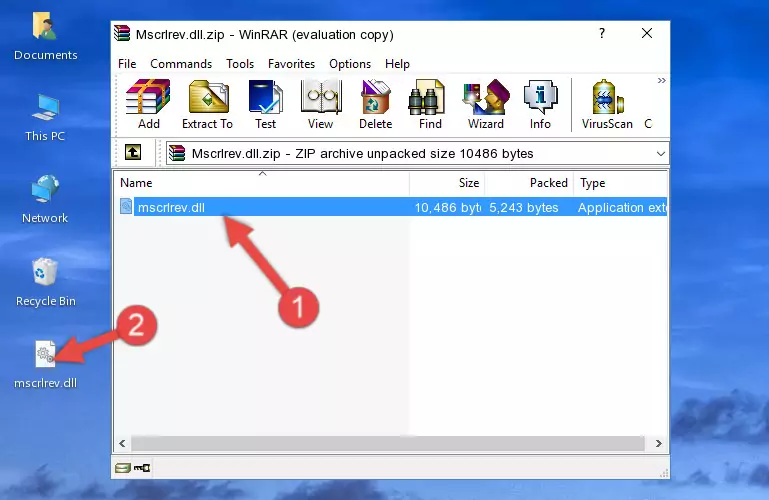The width and height of the screenshot is (769, 500).
Task: Select the Recycle Bin desktop icon
Action: coord(46,282)
